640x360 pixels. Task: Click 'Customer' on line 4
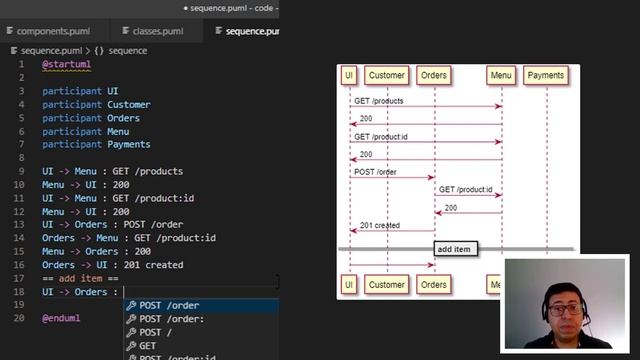[x=129, y=104]
